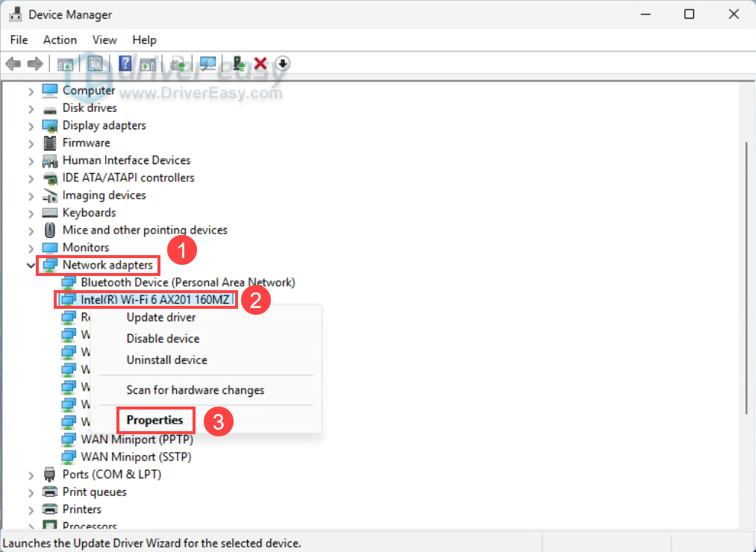Expand the Human Interface Devices chevron
Image resolution: width=756 pixels, height=552 pixels.
(31, 160)
